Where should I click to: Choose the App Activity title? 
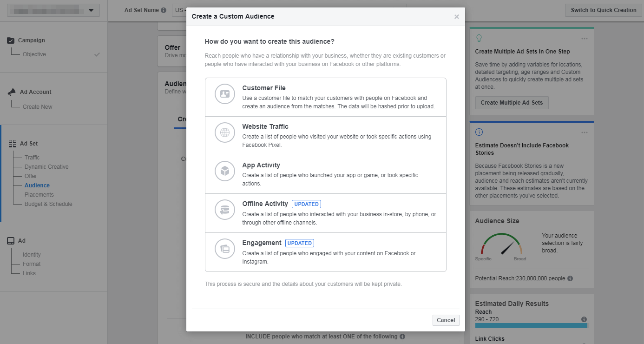pyautogui.click(x=261, y=165)
